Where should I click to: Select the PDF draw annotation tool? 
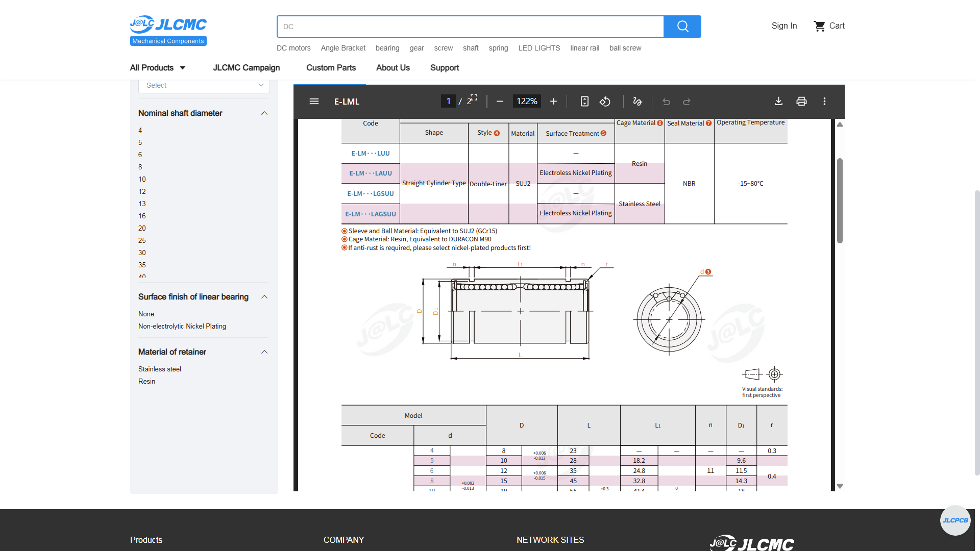coord(637,102)
